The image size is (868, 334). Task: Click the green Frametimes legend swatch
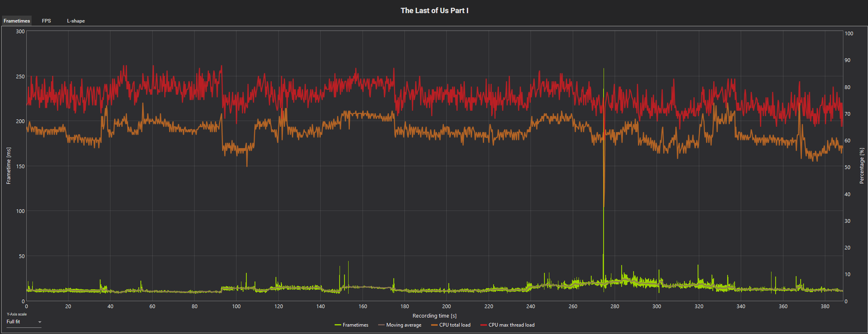[338, 325]
